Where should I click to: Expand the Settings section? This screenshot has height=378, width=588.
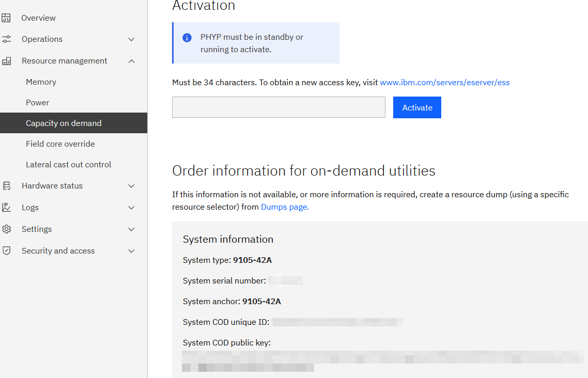131,229
